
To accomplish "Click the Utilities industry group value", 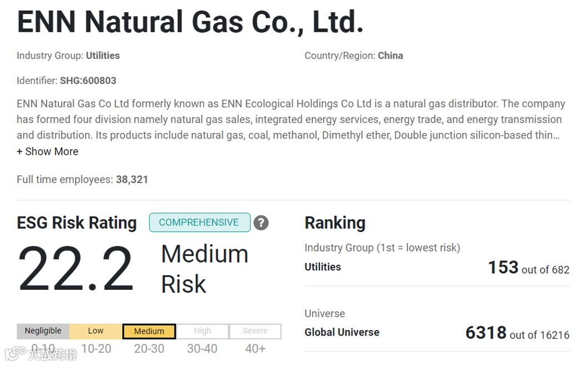I will (x=103, y=56).
